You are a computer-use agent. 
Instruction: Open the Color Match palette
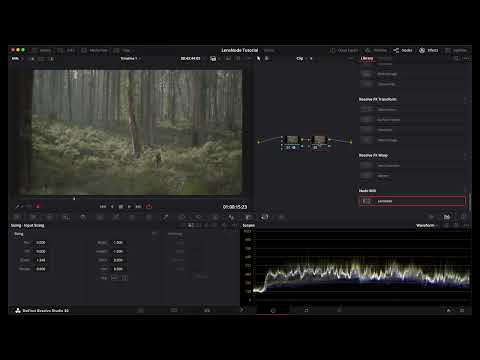click(x=33, y=217)
